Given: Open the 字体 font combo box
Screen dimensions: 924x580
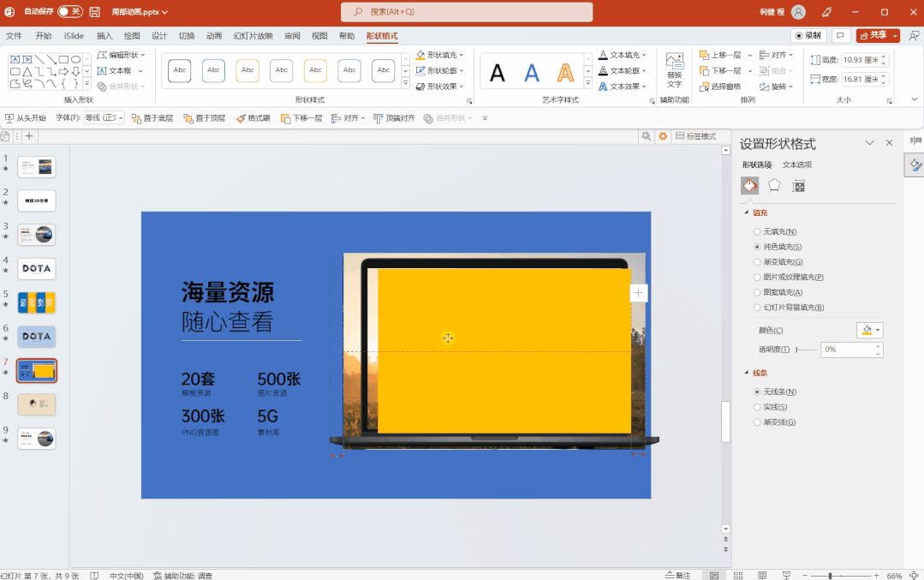Looking at the screenshot, I should [x=106, y=117].
